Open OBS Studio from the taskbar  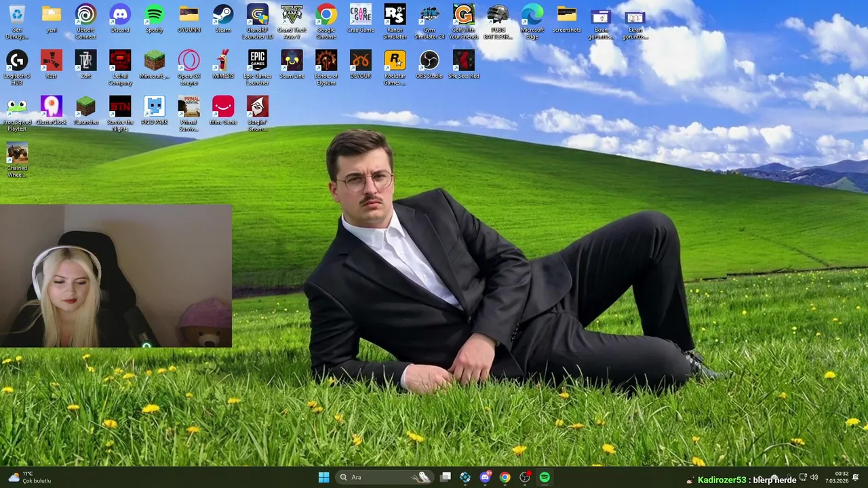coord(524,477)
